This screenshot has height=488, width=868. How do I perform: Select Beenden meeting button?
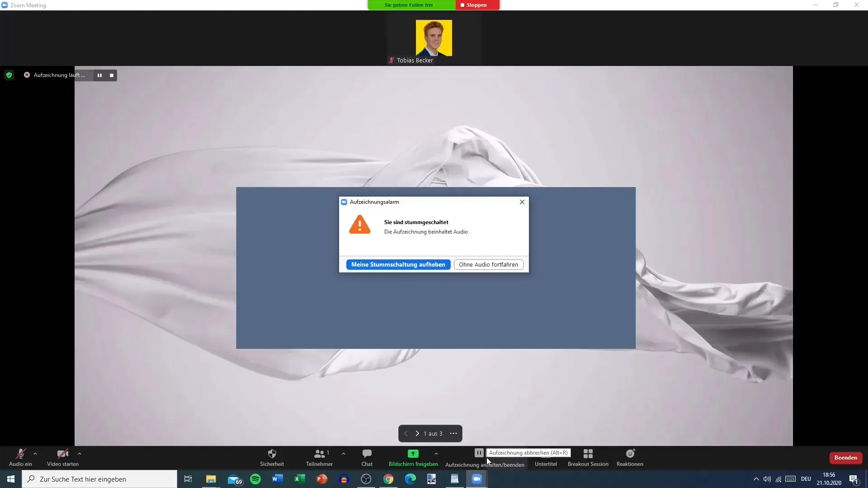pos(845,458)
